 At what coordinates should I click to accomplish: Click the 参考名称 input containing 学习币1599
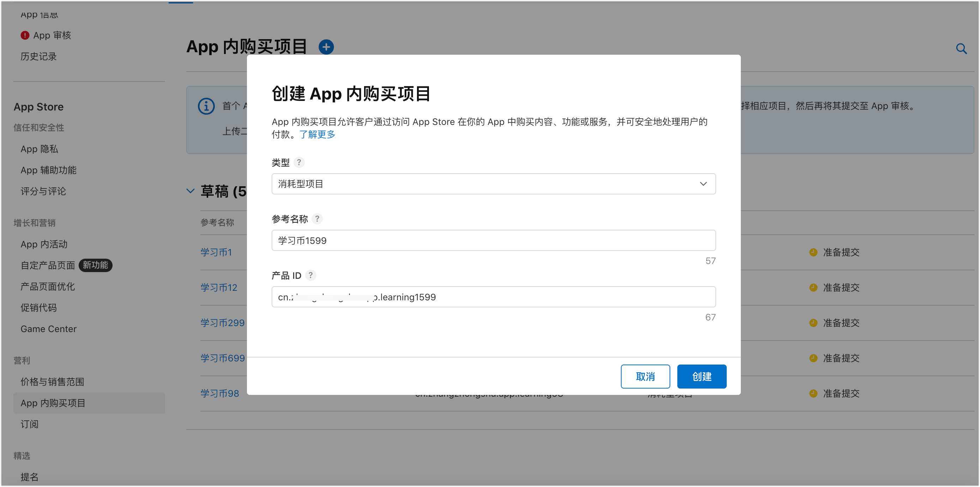click(493, 240)
